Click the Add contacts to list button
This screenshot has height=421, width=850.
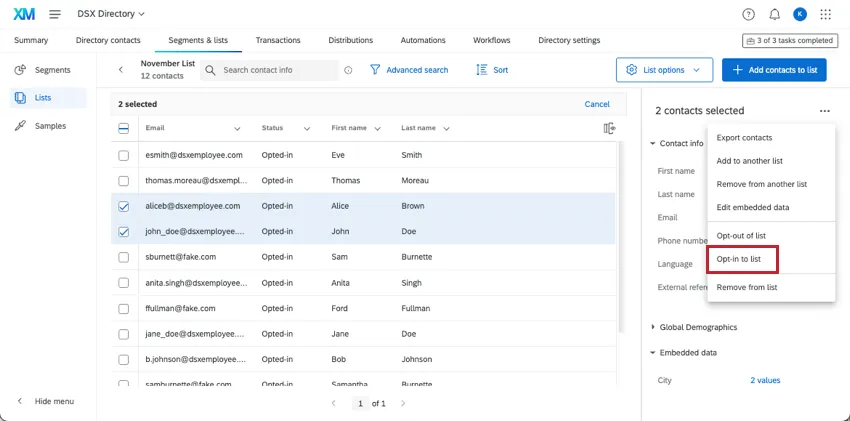point(774,70)
